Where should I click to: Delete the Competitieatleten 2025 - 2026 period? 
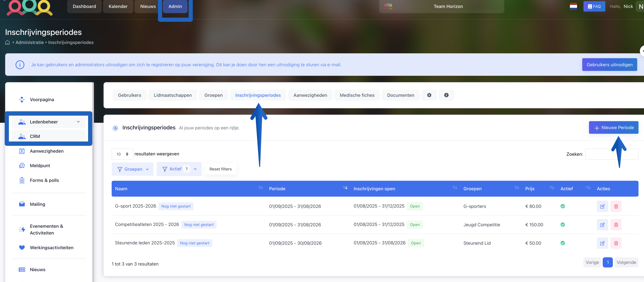[x=616, y=225]
